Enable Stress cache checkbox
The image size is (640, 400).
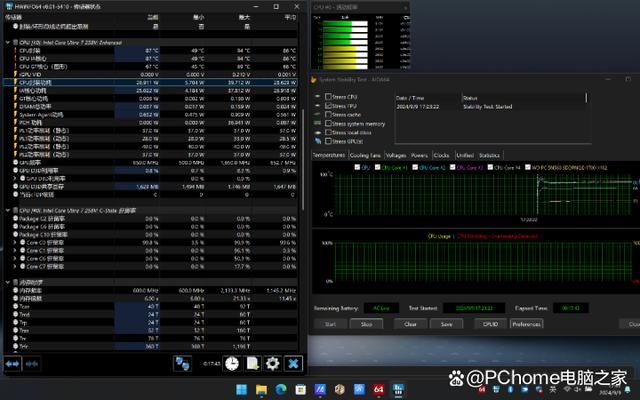(x=328, y=115)
